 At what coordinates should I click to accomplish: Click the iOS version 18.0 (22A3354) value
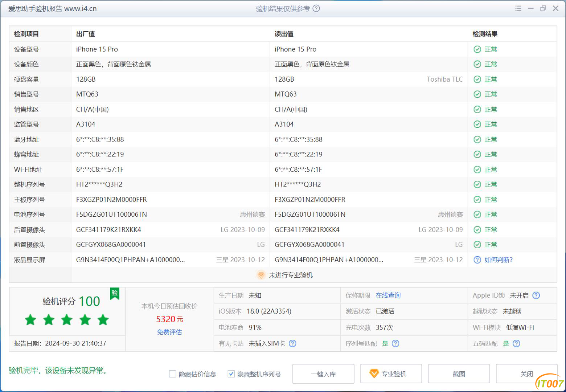pos(269,311)
